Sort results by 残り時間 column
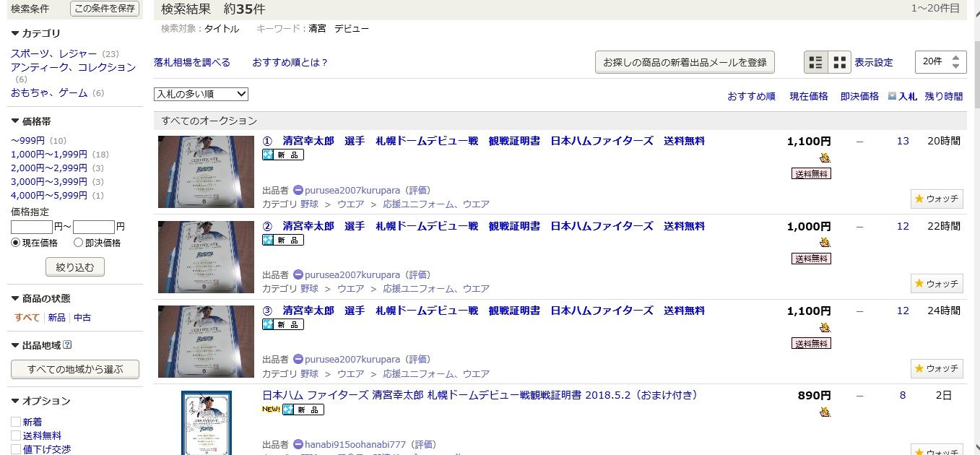 (944, 96)
